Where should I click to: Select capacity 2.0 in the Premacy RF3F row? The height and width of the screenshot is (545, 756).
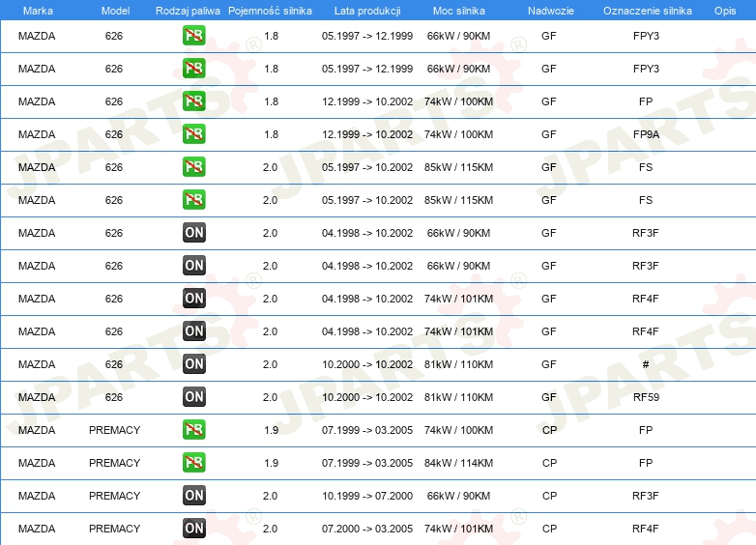270,496
